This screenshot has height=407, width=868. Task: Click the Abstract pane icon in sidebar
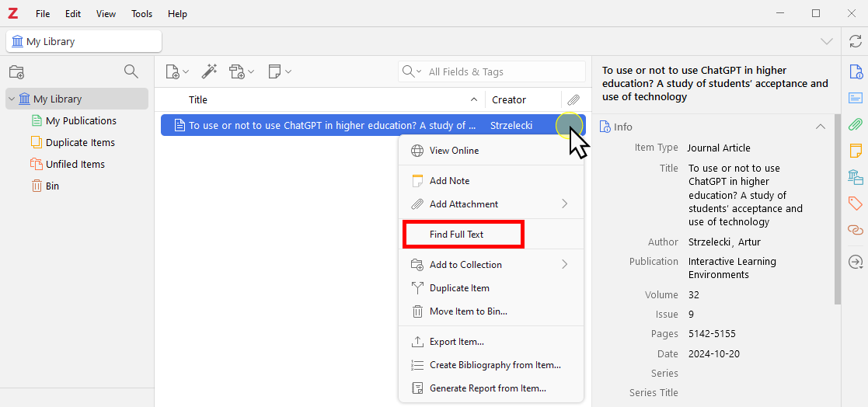[855, 98]
